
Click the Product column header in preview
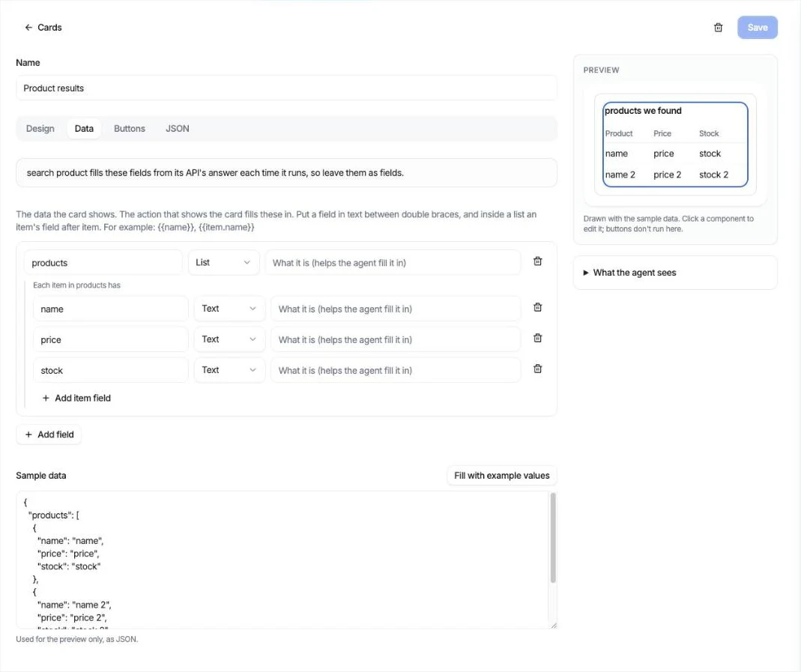point(619,133)
